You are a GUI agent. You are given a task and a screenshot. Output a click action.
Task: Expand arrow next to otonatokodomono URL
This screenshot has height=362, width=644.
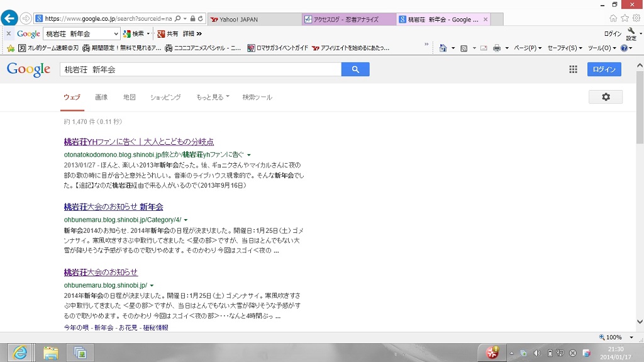point(249,155)
